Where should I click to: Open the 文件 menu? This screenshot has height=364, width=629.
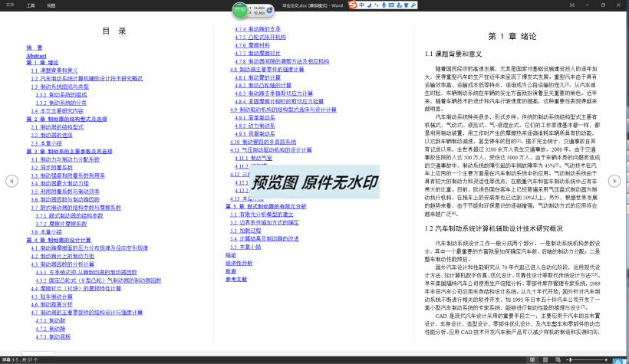click(10, 5)
